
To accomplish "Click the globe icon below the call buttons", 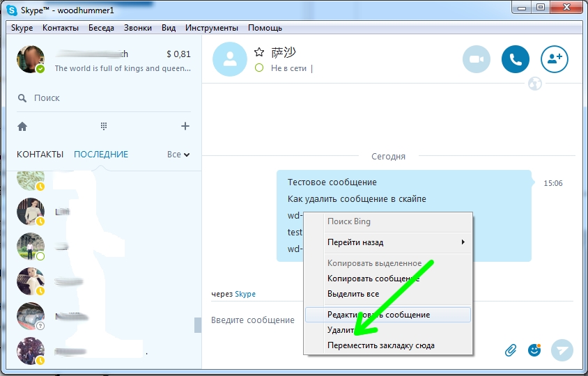I will click(x=535, y=84).
